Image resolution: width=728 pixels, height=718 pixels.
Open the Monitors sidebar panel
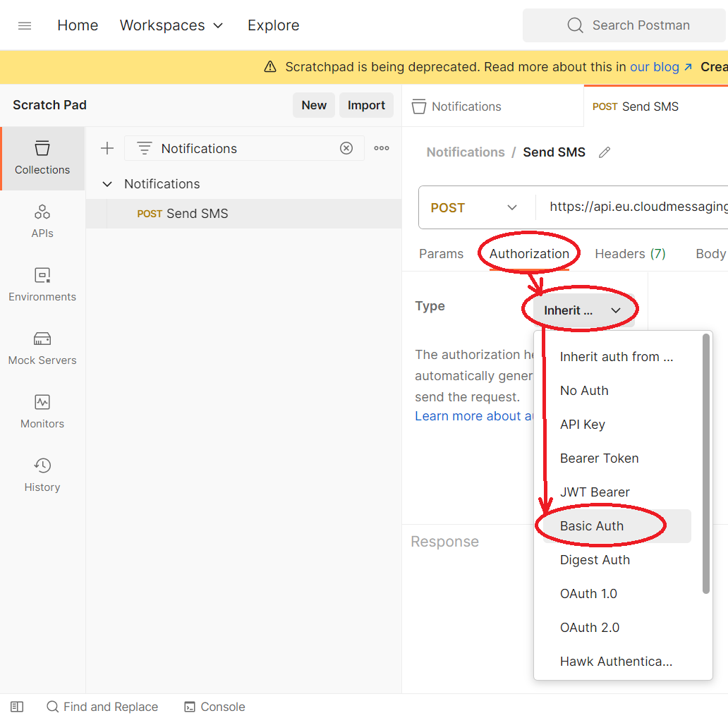(x=42, y=412)
